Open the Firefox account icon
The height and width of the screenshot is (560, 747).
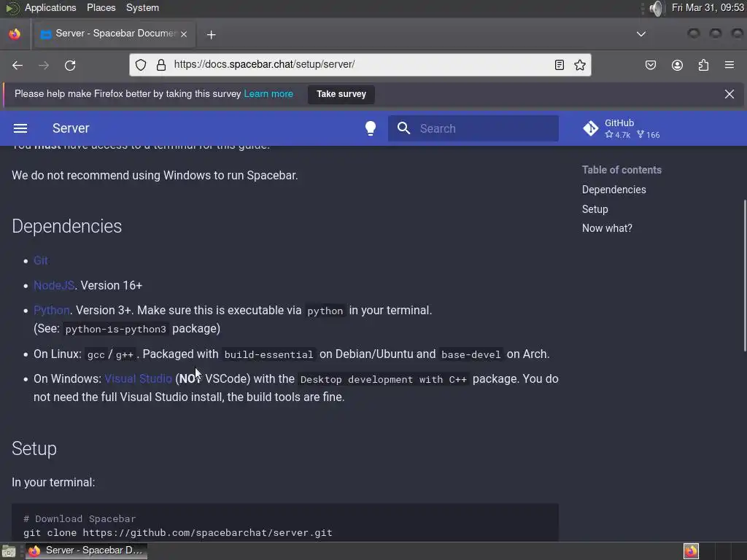click(x=677, y=65)
